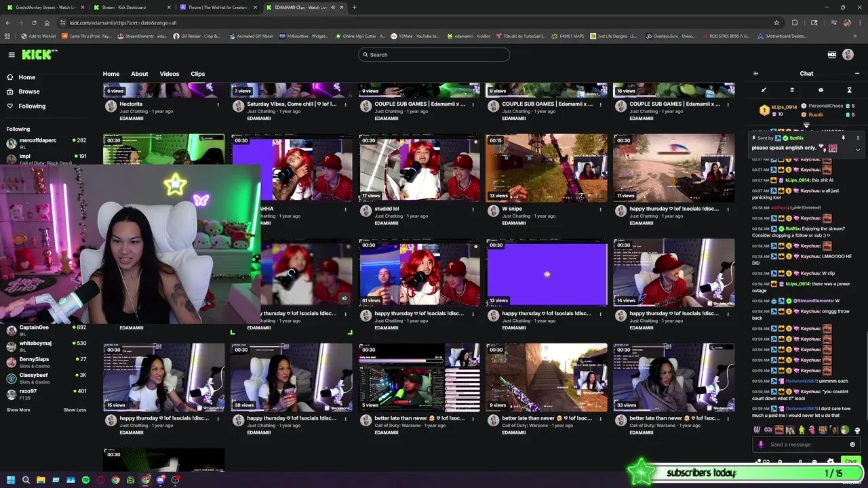Open the profile avatar menu
The image size is (868, 488).
[x=848, y=55]
